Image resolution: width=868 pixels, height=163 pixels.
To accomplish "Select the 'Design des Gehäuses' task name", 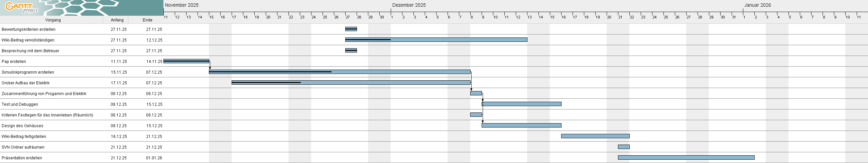I will click(23, 126).
